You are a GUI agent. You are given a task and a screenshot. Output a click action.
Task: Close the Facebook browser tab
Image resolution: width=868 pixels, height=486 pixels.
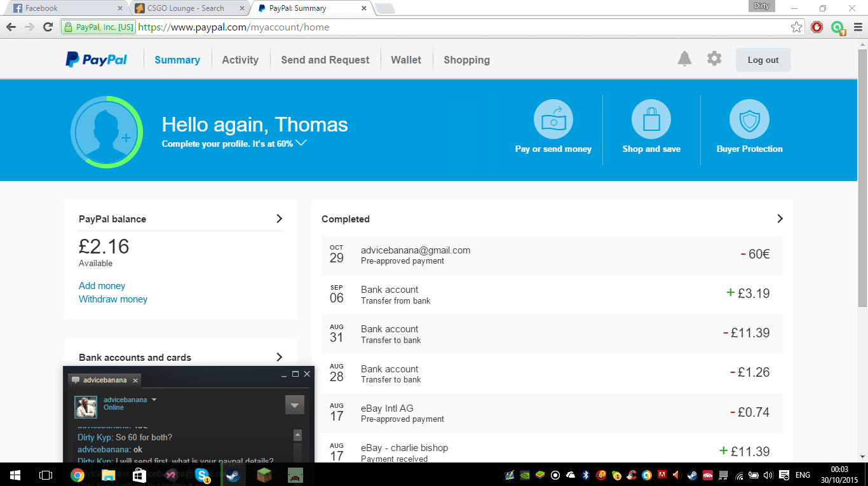point(120,8)
